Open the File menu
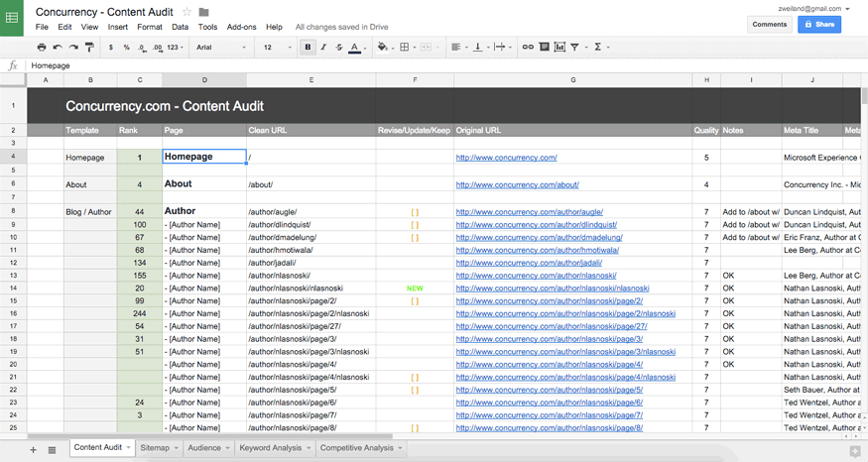The image size is (868, 462). (x=42, y=27)
